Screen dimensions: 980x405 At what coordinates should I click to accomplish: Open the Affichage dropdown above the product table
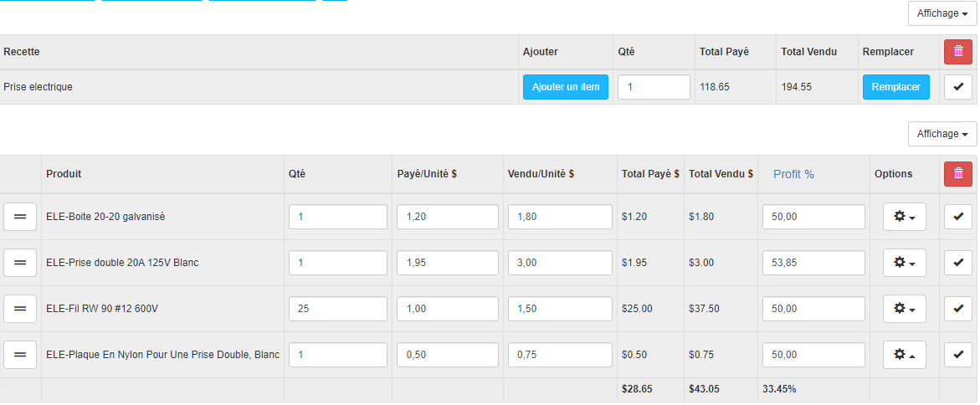click(942, 134)
